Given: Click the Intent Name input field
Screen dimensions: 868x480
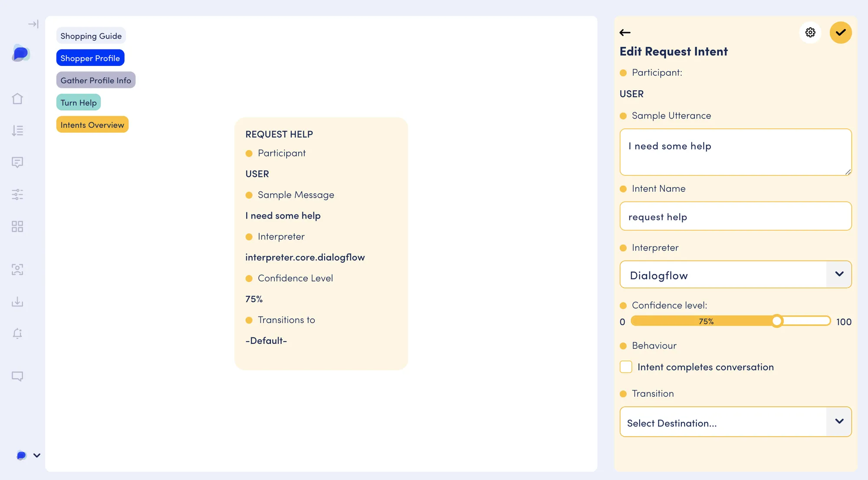Looking at the screenshot, I should (736, 216).
